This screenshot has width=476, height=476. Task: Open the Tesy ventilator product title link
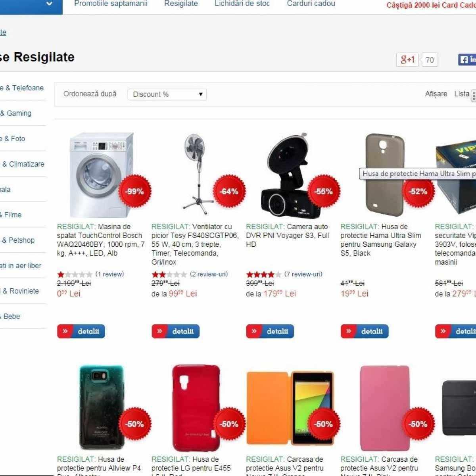coord(195,244)
